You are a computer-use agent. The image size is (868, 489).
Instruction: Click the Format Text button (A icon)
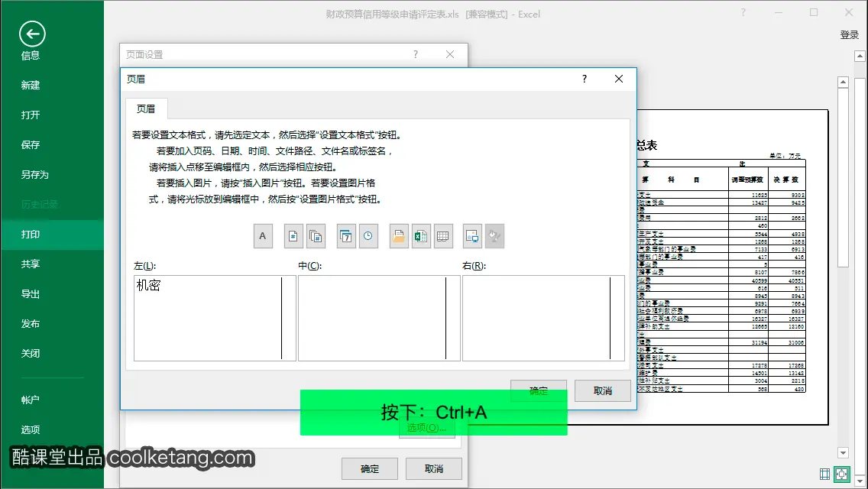[263, 236]
